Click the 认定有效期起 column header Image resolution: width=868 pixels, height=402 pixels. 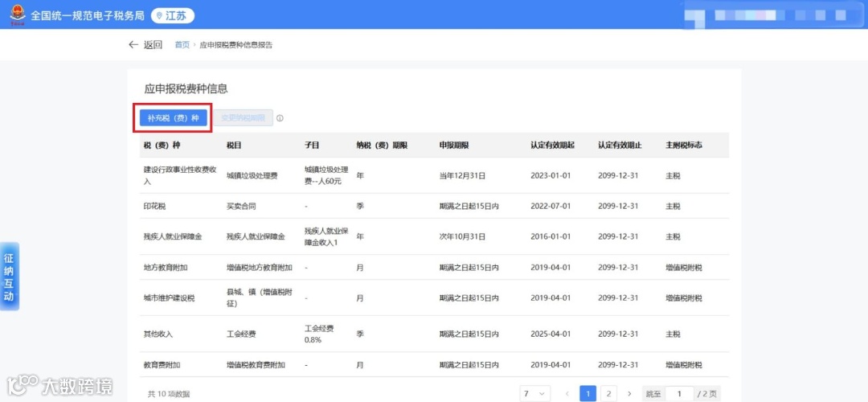(552, 145)
